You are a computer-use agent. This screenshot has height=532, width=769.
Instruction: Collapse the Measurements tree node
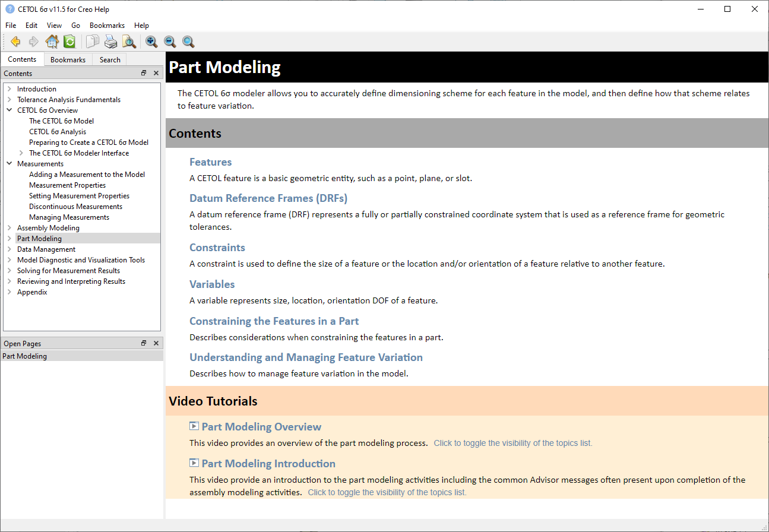coord(10,164)
